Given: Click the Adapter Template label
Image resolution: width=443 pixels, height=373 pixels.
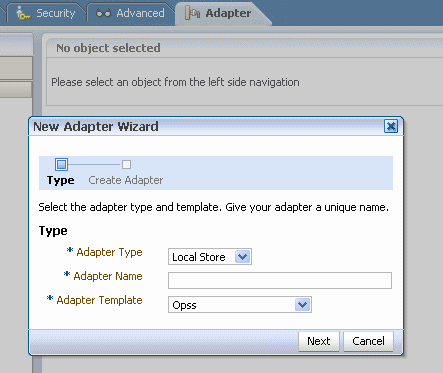Looking at the screenshot, I should click(x=99, y=300).
